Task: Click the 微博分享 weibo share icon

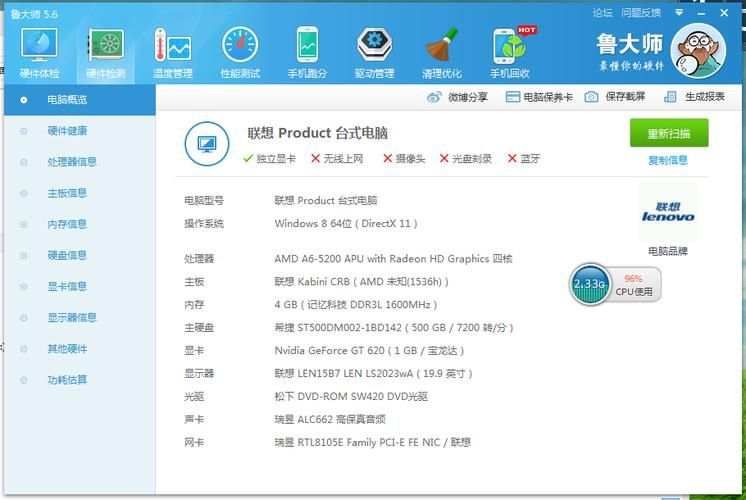Action: (x=434, y=97)
